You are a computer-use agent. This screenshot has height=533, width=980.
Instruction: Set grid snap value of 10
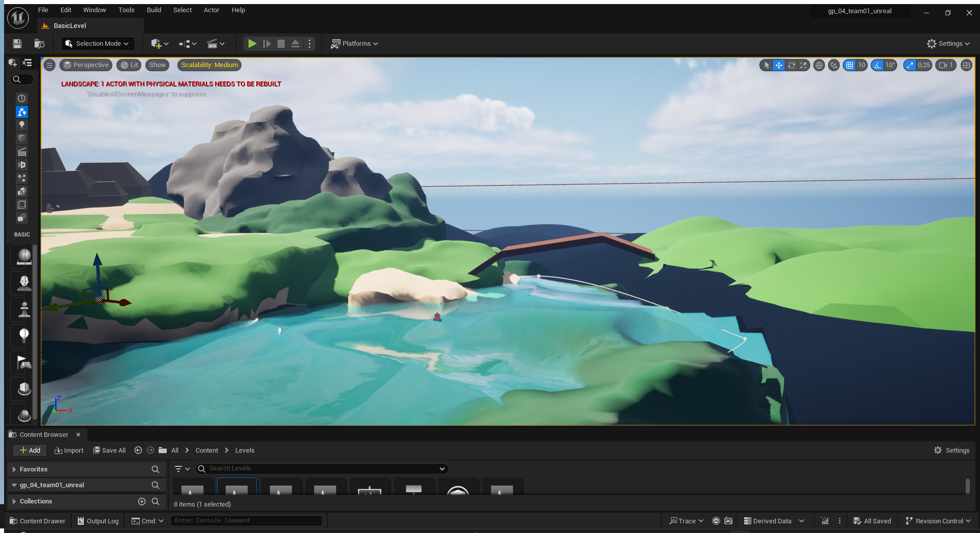862,65
